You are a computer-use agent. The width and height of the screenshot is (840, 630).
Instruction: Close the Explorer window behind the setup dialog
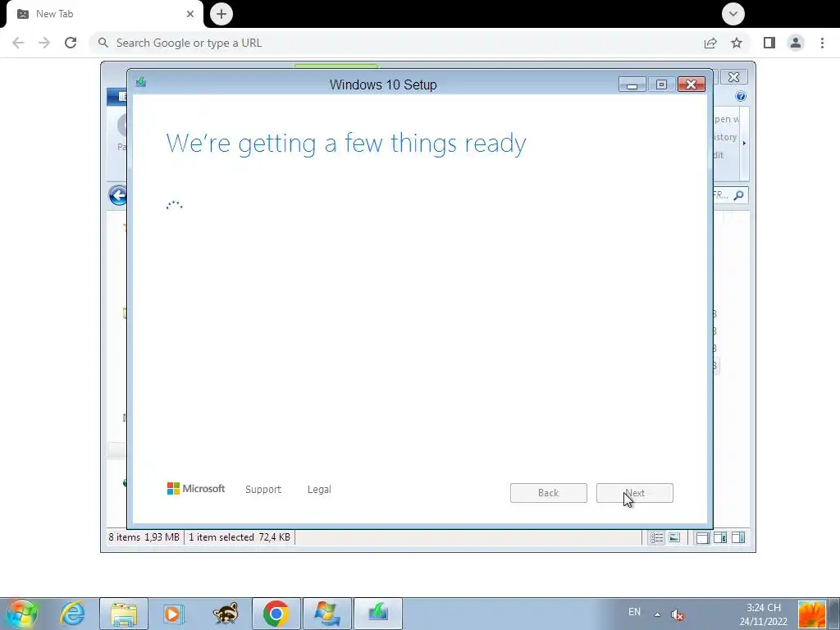(x=733, y=77)
